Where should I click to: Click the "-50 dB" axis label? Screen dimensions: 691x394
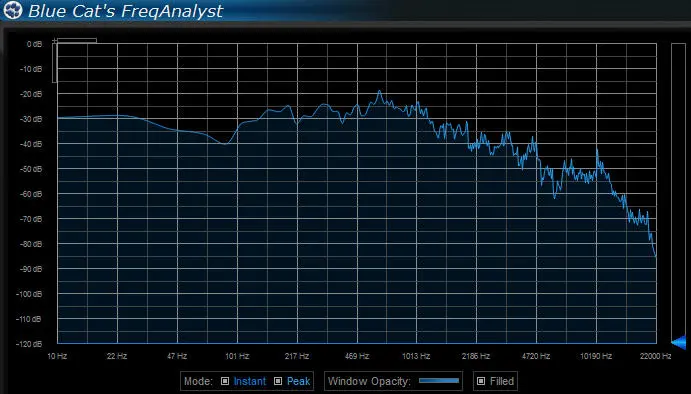tap(31, 169)
